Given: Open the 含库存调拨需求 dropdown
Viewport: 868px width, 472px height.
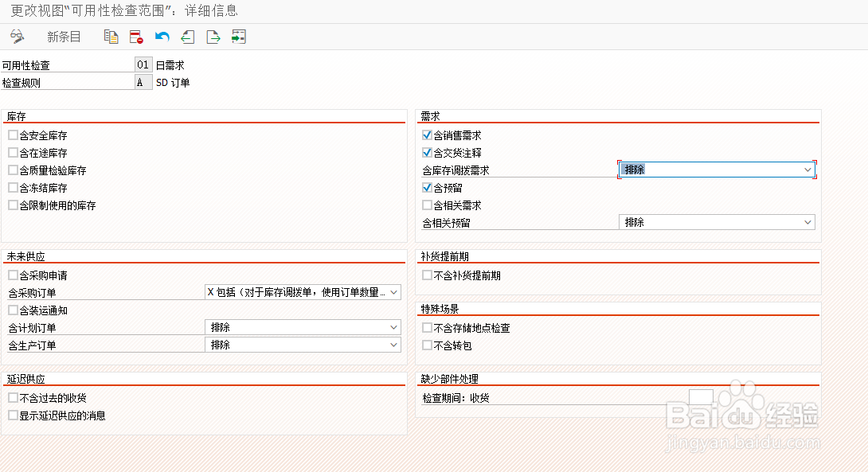Looking at the screenshot, I should coord(717,170).
